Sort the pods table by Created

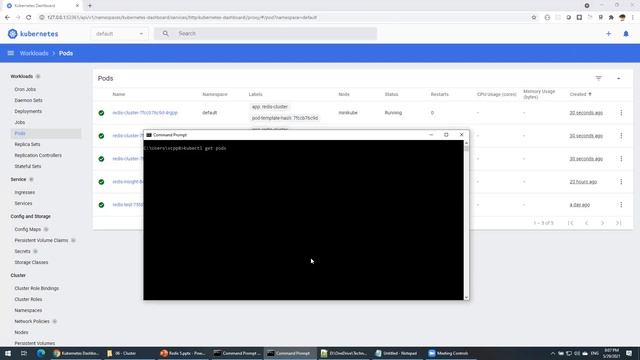(580, 94)
